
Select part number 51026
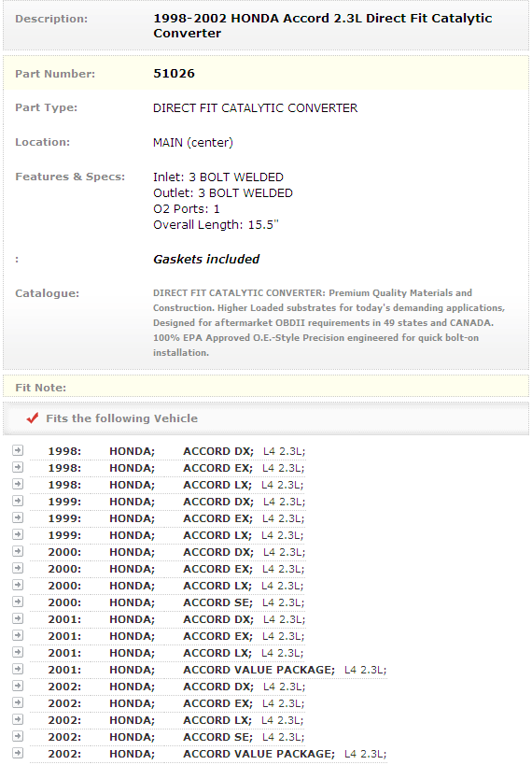tap(174, 74)
